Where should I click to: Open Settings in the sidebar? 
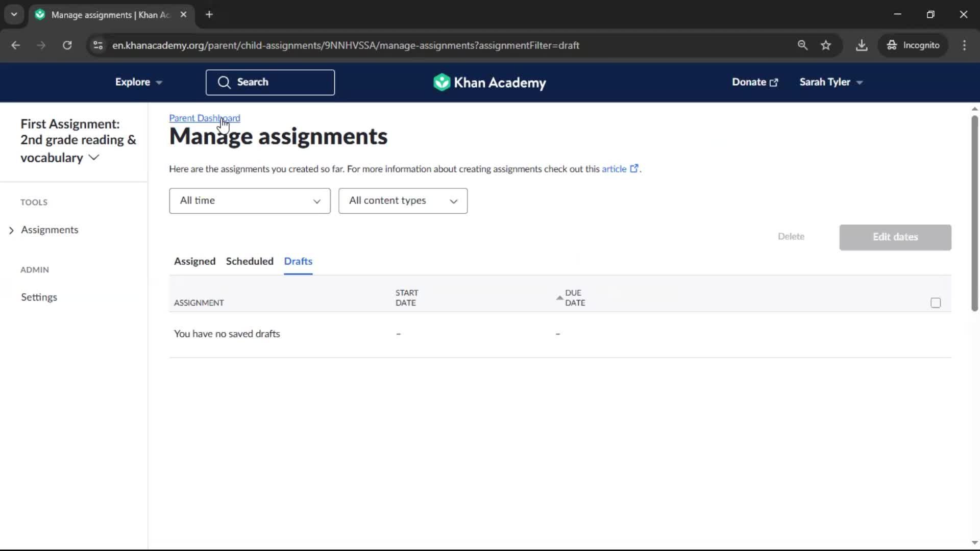[39, 297]
